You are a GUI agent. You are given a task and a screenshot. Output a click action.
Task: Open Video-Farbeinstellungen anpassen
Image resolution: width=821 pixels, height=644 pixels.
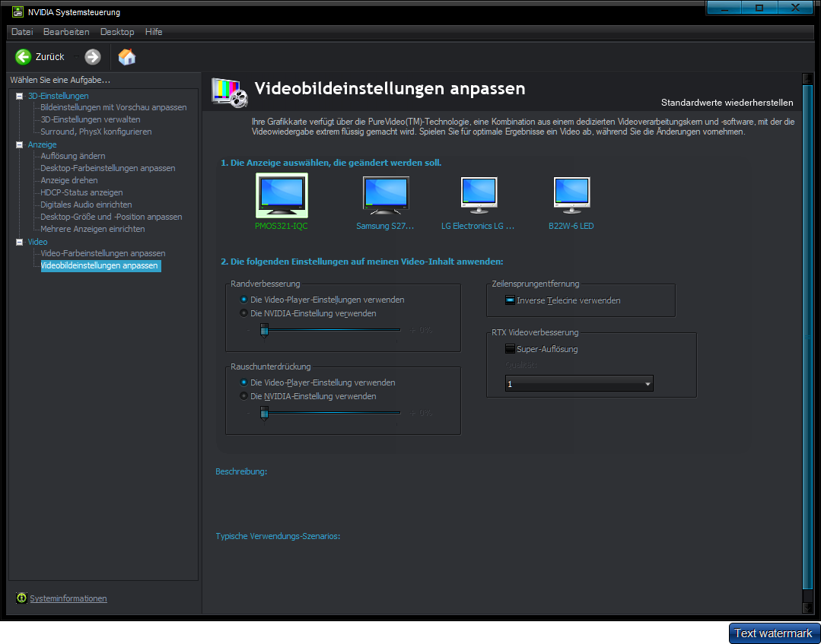pyautogui.click(x=103, y=253)
